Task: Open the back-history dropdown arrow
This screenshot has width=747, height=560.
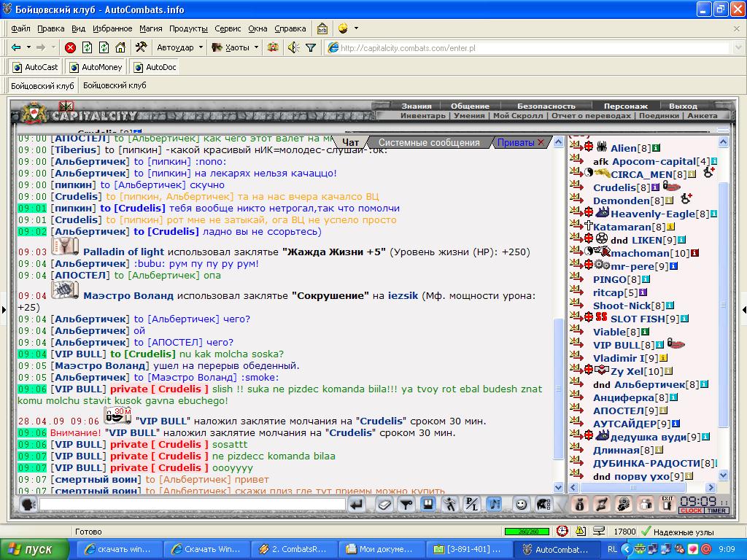Action: pyautogui.click(x=28, y=47)
